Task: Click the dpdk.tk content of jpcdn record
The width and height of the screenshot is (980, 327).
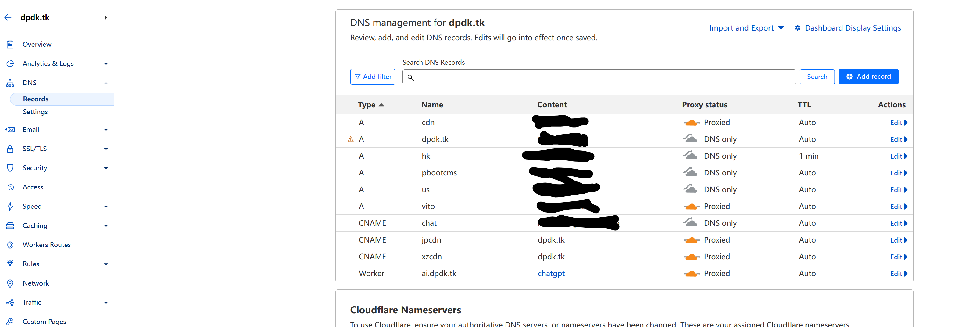Action: click(x=551, y=240)
